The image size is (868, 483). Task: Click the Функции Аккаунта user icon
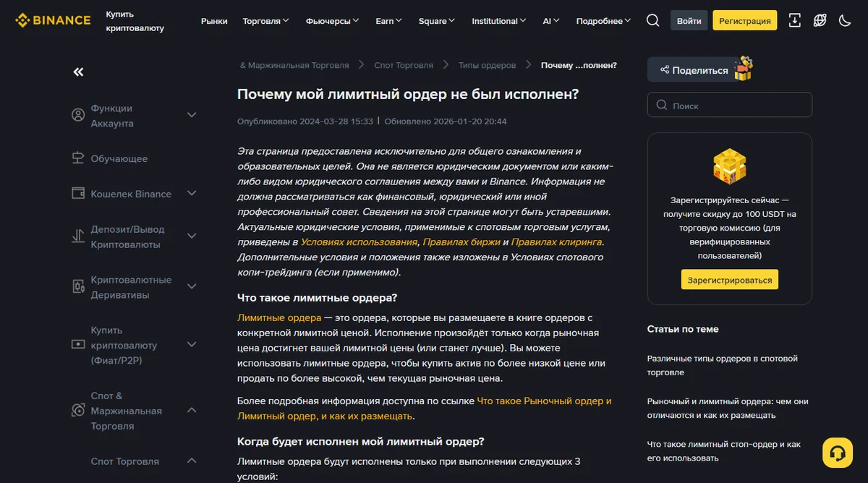pyautogui.click(x=78, y=115)
